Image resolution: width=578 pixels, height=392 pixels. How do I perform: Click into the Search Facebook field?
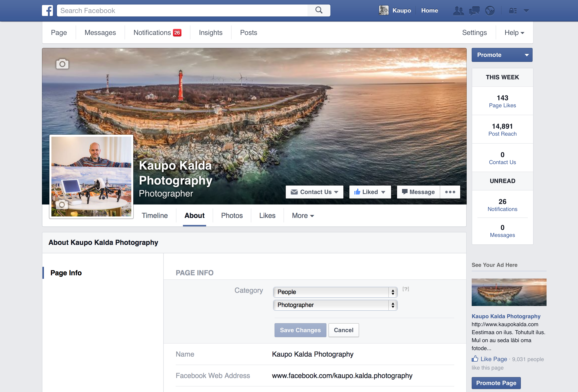(x=182, y=10)
